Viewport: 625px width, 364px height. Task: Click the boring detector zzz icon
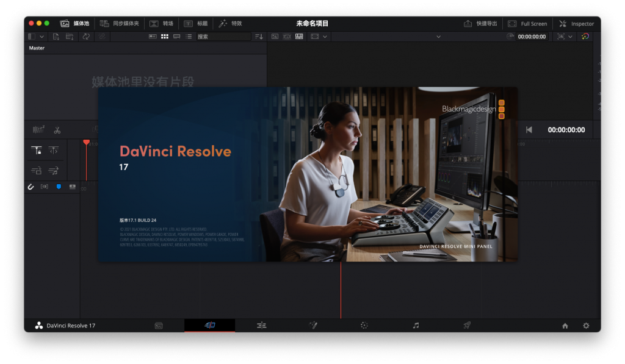click(x=38, y=129)
